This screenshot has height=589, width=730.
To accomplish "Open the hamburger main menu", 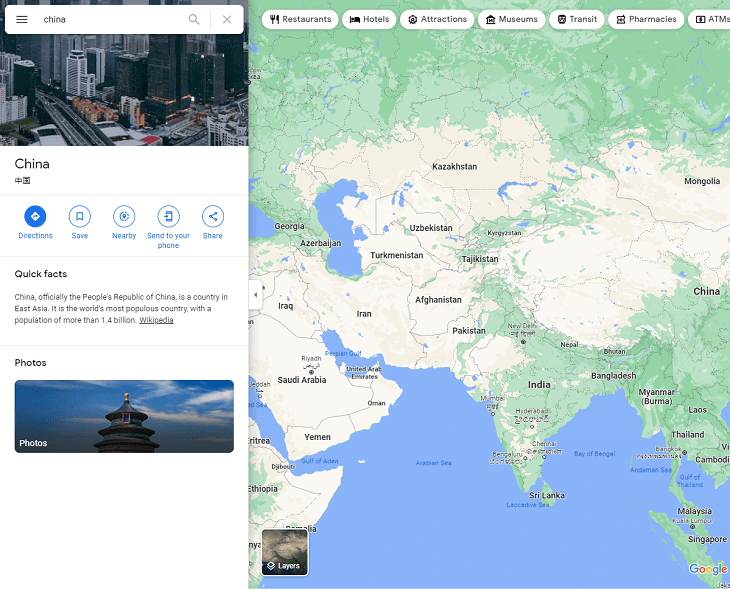I will click(22, 20).
